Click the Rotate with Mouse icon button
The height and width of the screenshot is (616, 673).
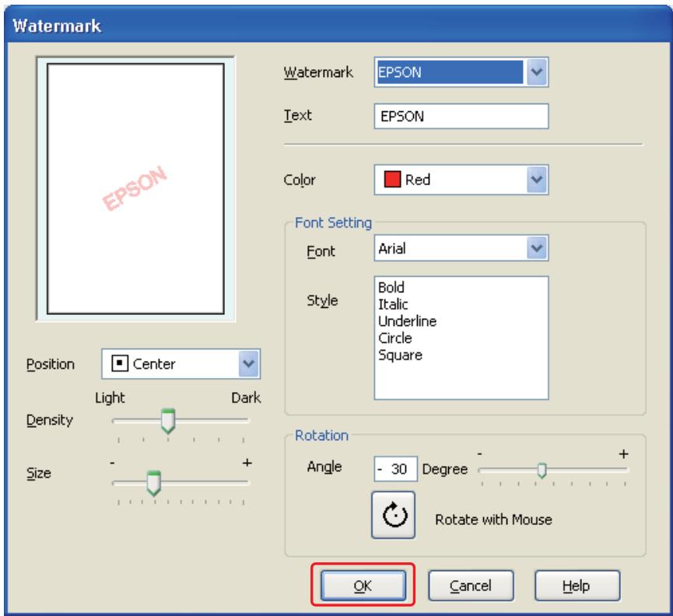[393, 515]
